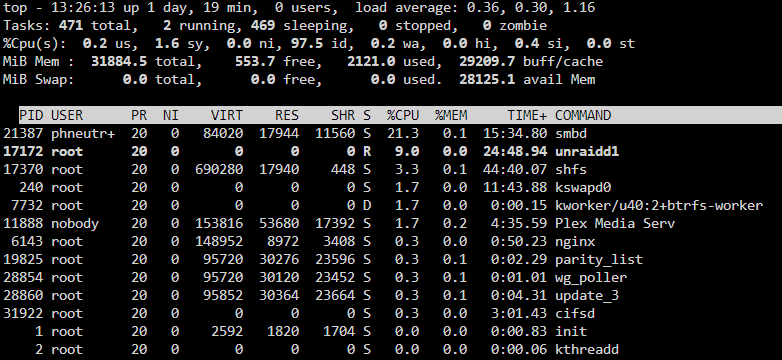The width and height of the screenshot is (782, 360).
Task: Click the update_3 command
Action: tap(587, 295)
